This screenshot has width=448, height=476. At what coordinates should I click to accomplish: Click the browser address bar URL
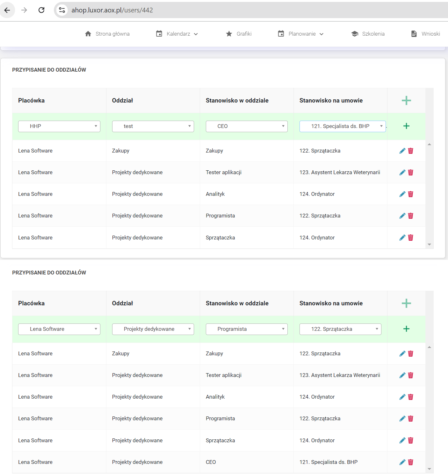[112, 10]
